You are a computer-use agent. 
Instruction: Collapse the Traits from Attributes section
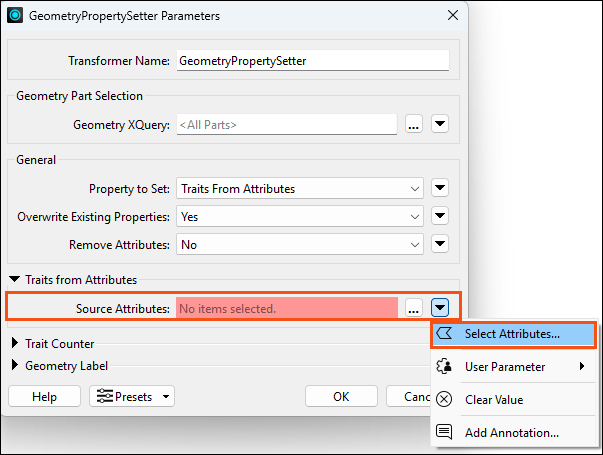pyautogui.click(x=15, y=279)
